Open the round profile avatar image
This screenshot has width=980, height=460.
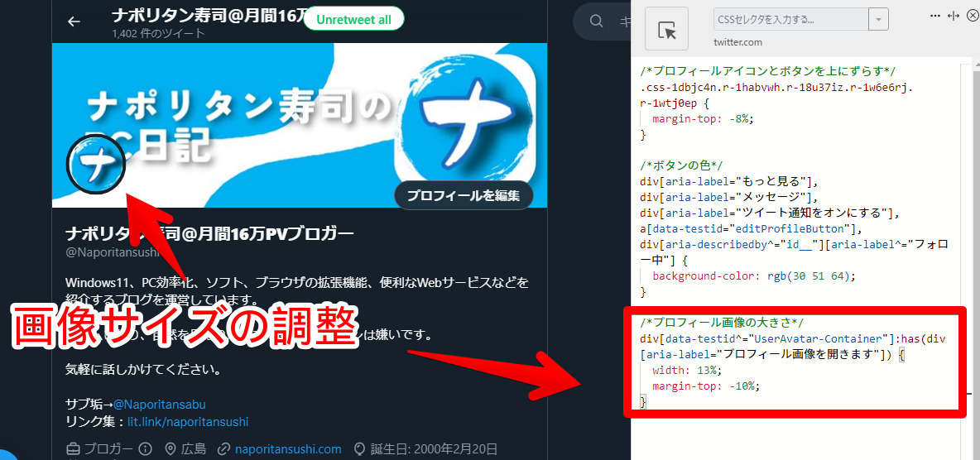(x=96, y=165)
